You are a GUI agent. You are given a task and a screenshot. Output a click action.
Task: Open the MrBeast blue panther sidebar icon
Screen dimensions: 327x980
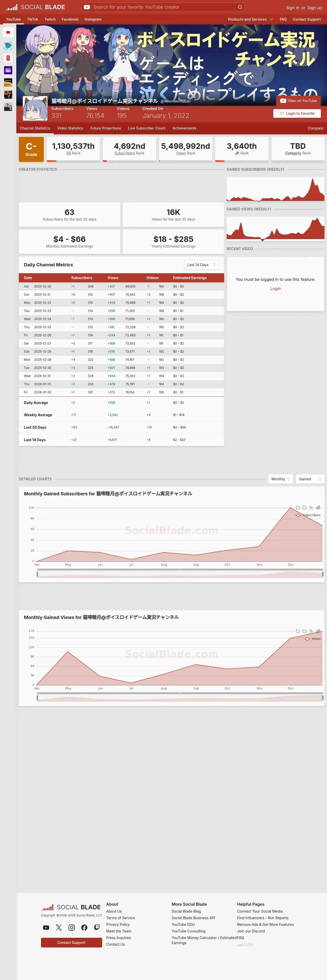8,46
